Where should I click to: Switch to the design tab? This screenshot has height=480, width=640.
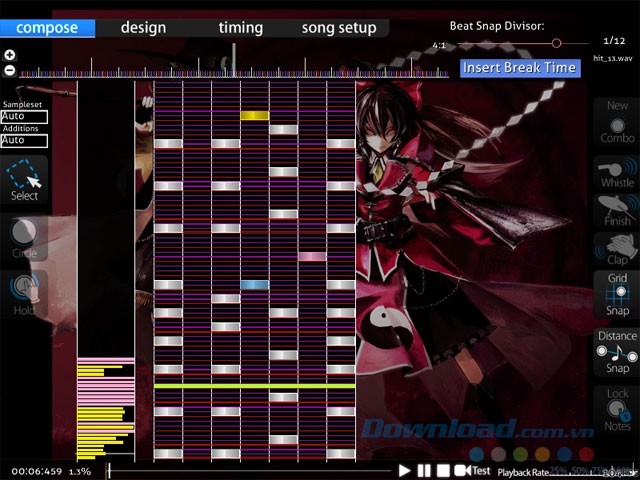(x=143, y=28)
